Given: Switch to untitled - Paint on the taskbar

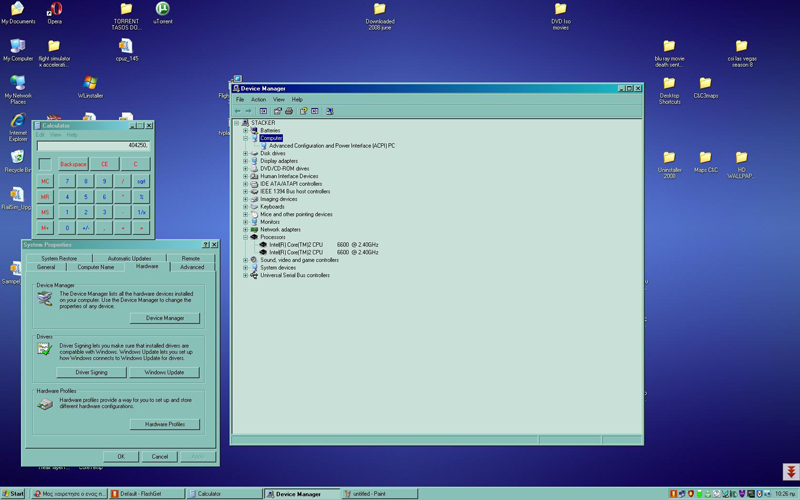Looking at the screenshot, I should tap(379, 494).
